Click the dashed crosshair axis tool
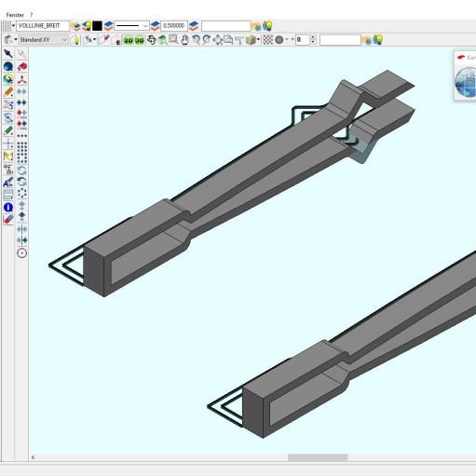Image resolution: width=476 pixels, height=476 pixels. point(8,143)
